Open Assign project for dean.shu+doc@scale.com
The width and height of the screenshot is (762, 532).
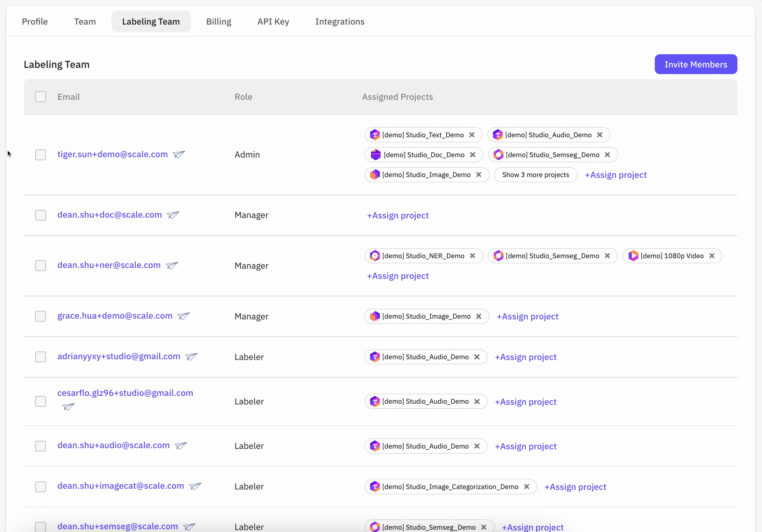(398, 215)
